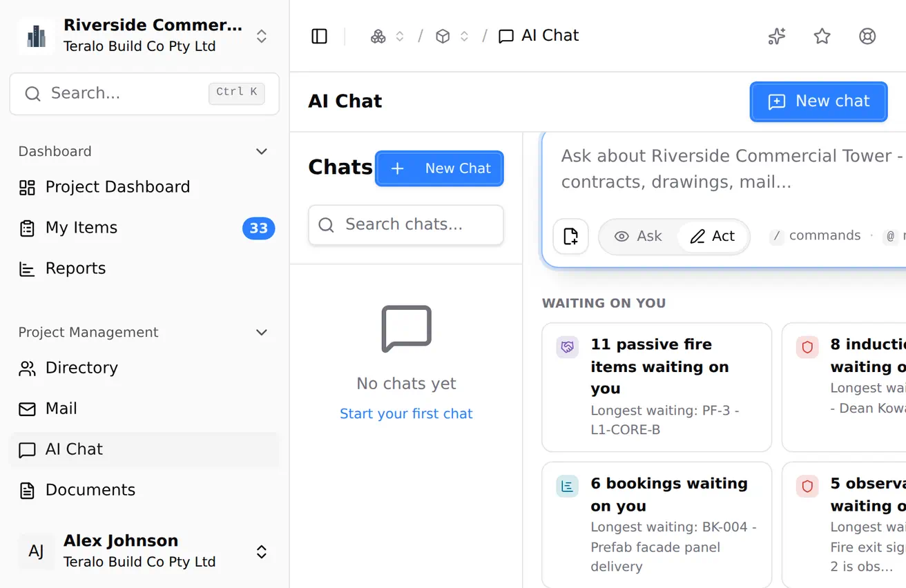906x588 pixels.
Task: Open the Alex Johnson account menu chevron
Action: 262,551
